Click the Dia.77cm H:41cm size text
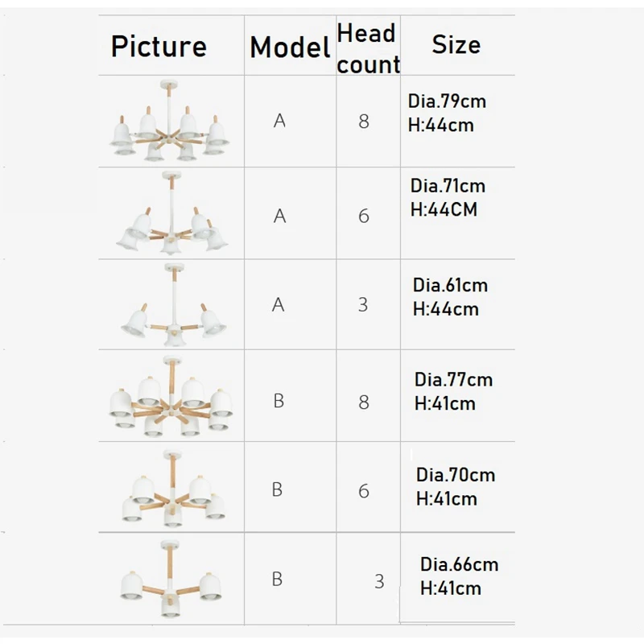This screenshot has width=644, height=644. (x=453, y=391)
